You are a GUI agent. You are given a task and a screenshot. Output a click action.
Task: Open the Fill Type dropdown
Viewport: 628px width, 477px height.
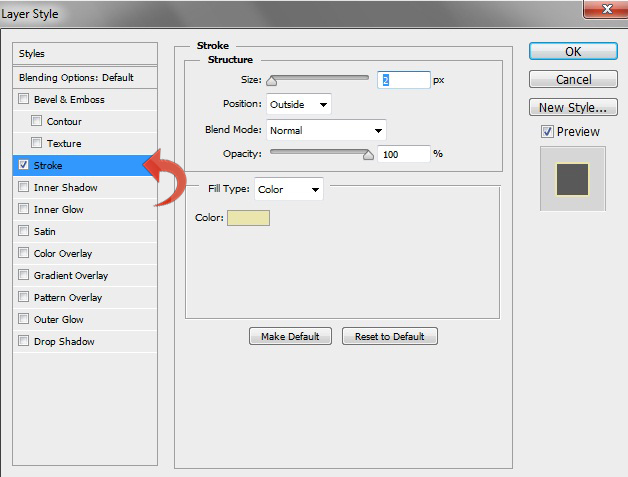pos(288,189)
